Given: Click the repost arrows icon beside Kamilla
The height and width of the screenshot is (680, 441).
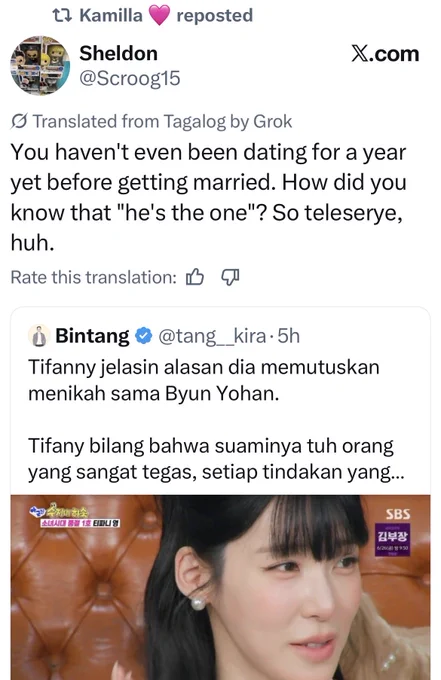Looking at the screenshot, I should [x=62, y=16].
